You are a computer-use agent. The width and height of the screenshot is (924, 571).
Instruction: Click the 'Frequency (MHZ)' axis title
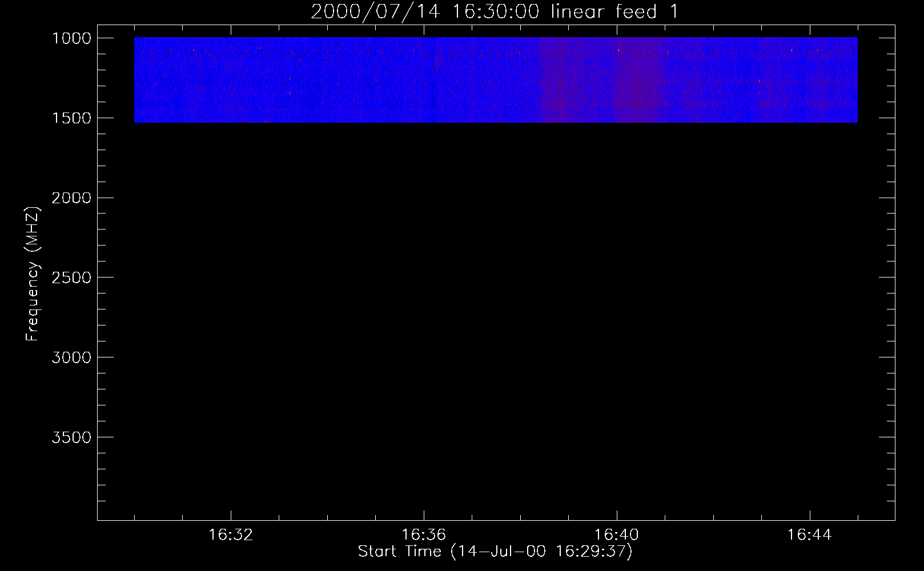pos(33,274)
